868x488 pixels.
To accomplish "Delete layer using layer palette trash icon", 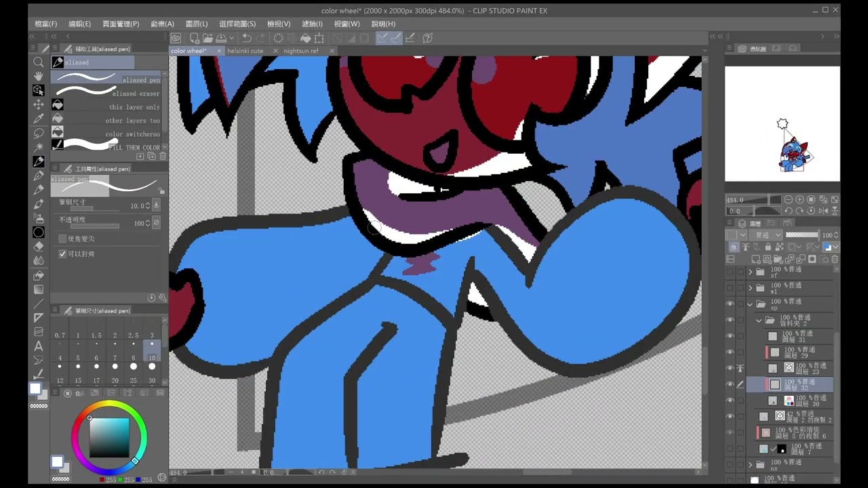I will tap(835, 260).
